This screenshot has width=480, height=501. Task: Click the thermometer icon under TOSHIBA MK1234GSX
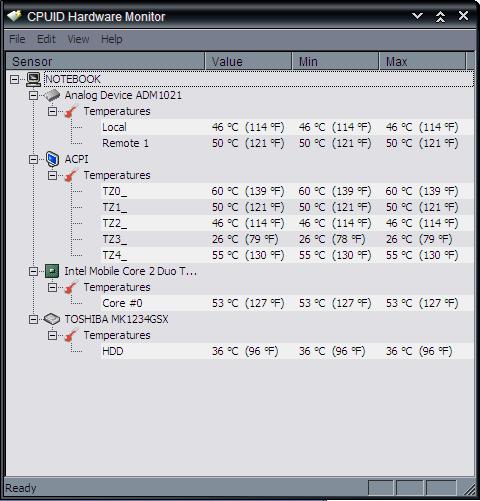(70, 335)
